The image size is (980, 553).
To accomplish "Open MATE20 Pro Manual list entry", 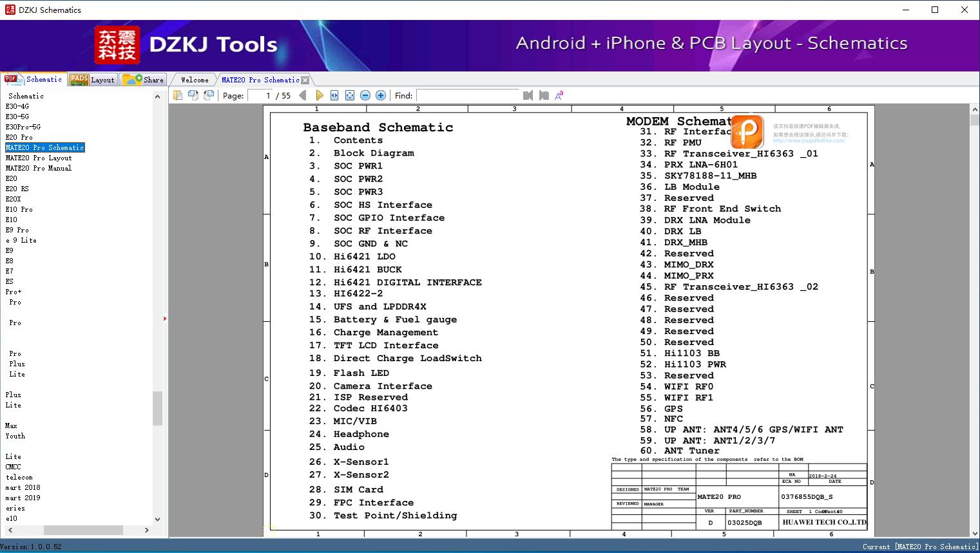I will coord(39,168).
